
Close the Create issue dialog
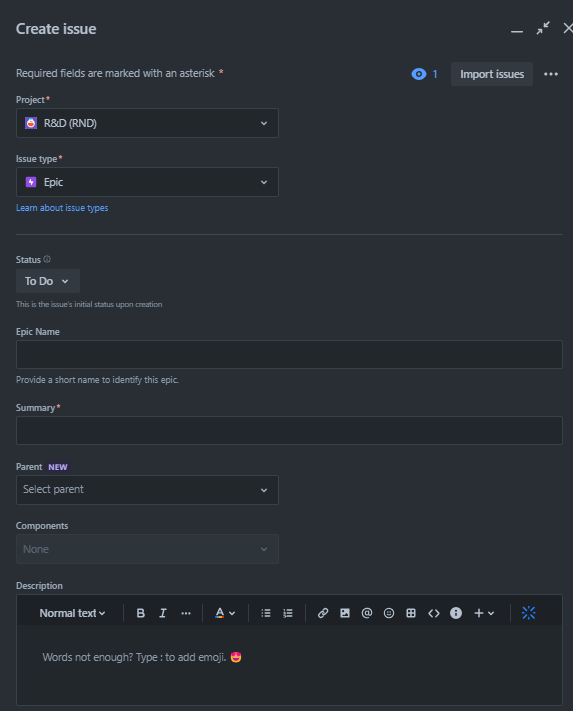[x=568, y=28]
